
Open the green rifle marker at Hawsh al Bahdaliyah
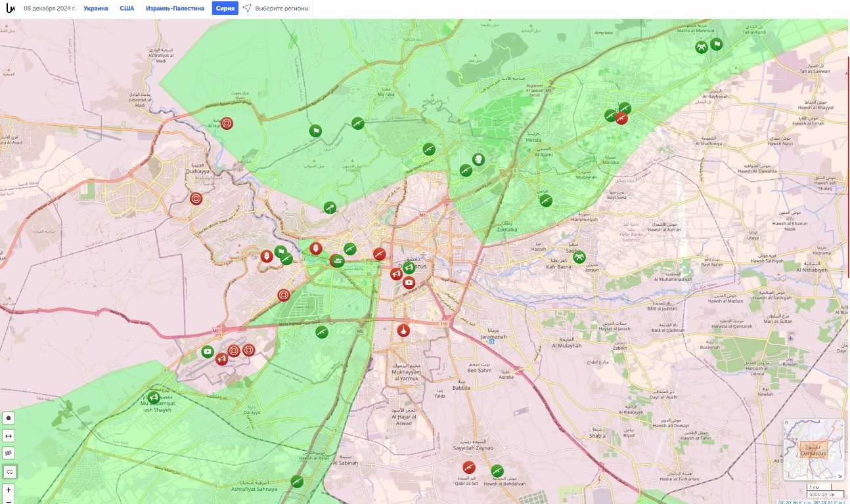pos(497,471)
